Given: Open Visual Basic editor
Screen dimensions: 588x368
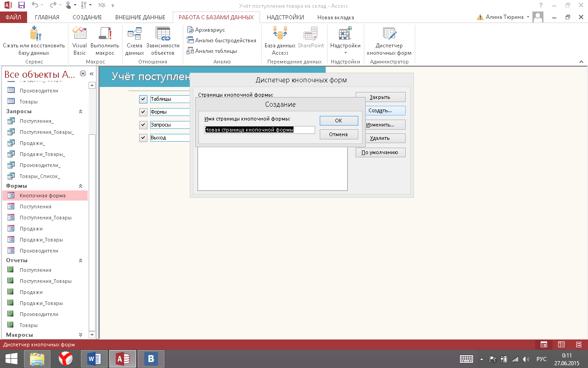Looking at the screenshot, I should coord(79,41).
